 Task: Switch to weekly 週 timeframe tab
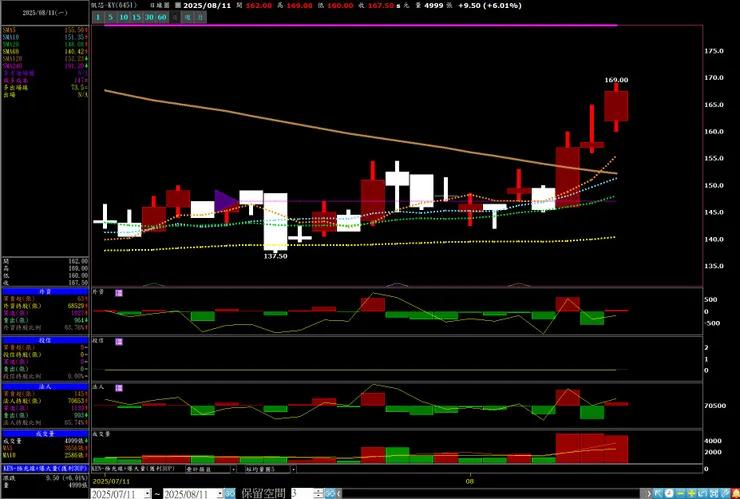pos(187,17)
